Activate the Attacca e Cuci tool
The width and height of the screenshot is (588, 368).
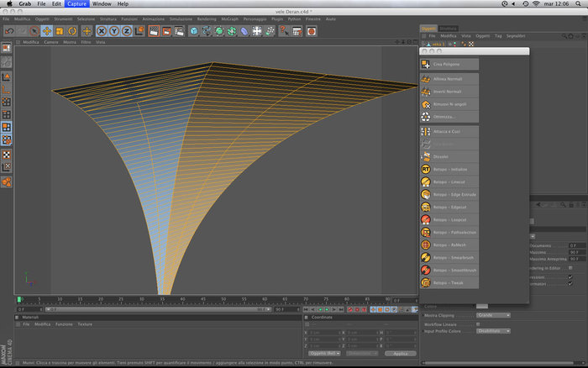(449, 132)
